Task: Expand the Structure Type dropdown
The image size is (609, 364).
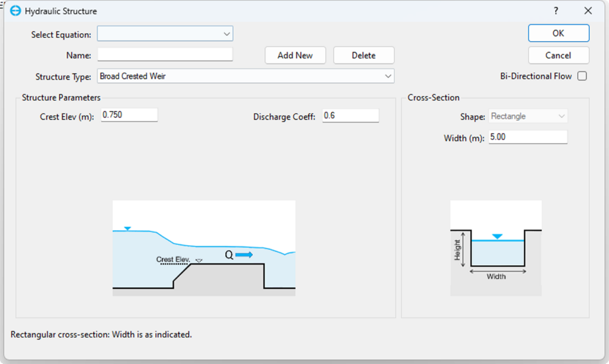Action: click(245, 76)
